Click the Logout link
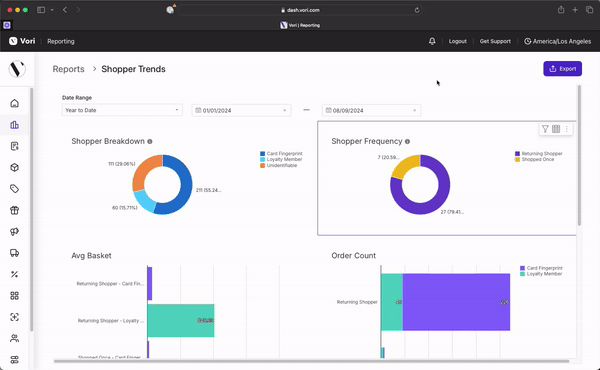Image resolution: width=600 pixels, height=370 pixels. point(458,41)
